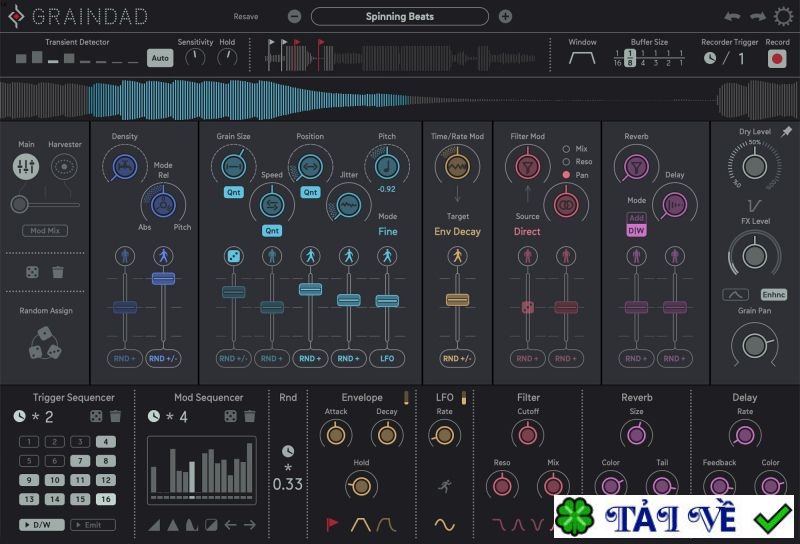The image size is (800, 544).
Task: Select the Harvester view icon
Action: pyautogui.click(x=65, y=166)
